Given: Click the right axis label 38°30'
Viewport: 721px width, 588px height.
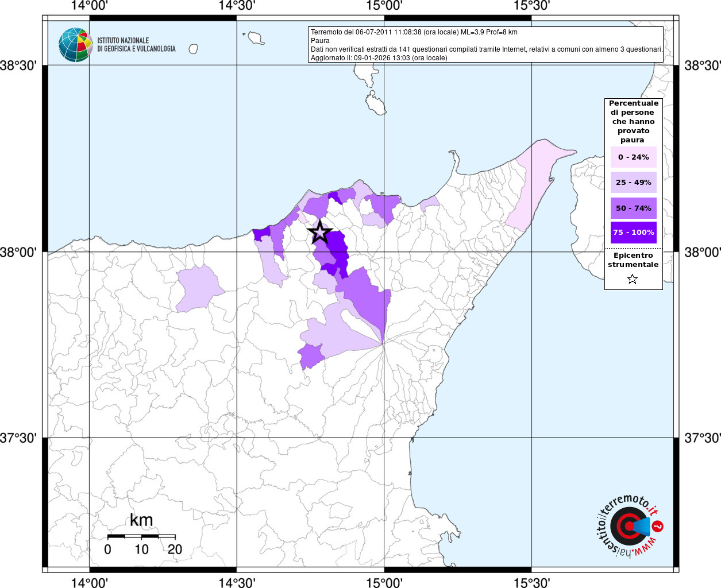Looking at the screenshot, I should point(702,65).
